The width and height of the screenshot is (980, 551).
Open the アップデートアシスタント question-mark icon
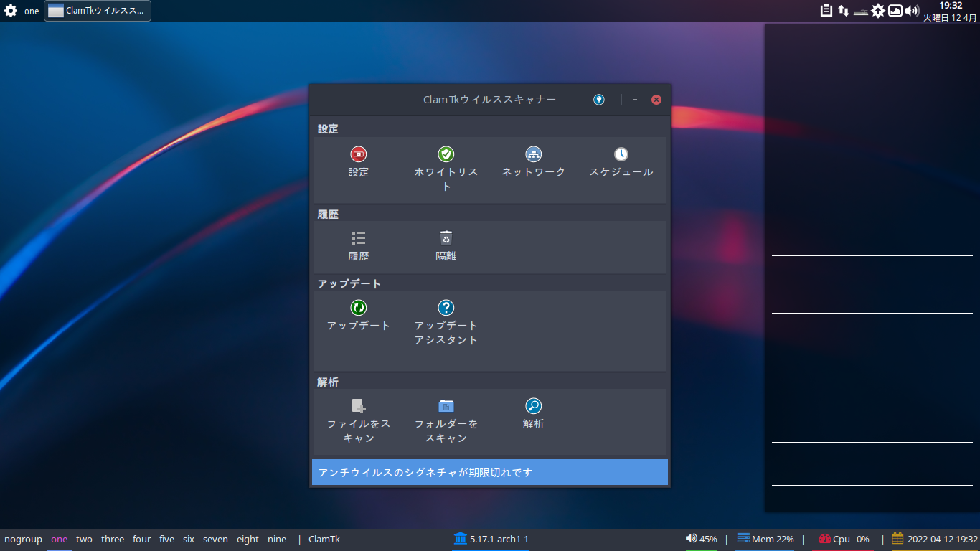tap(446, 308)
